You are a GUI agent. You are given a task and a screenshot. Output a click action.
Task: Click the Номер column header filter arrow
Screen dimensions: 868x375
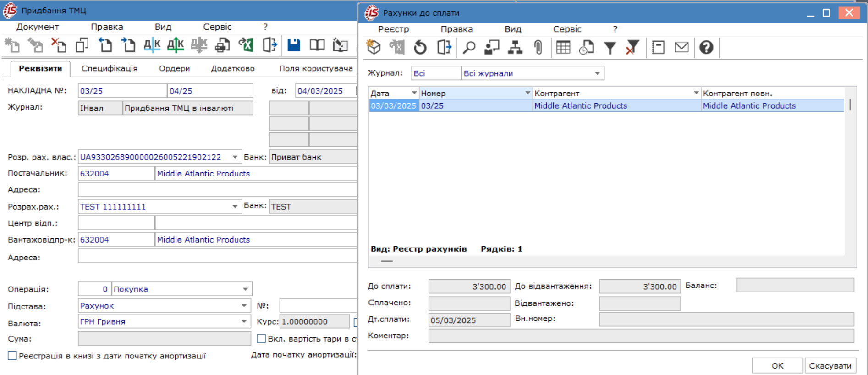coord(527,93)
